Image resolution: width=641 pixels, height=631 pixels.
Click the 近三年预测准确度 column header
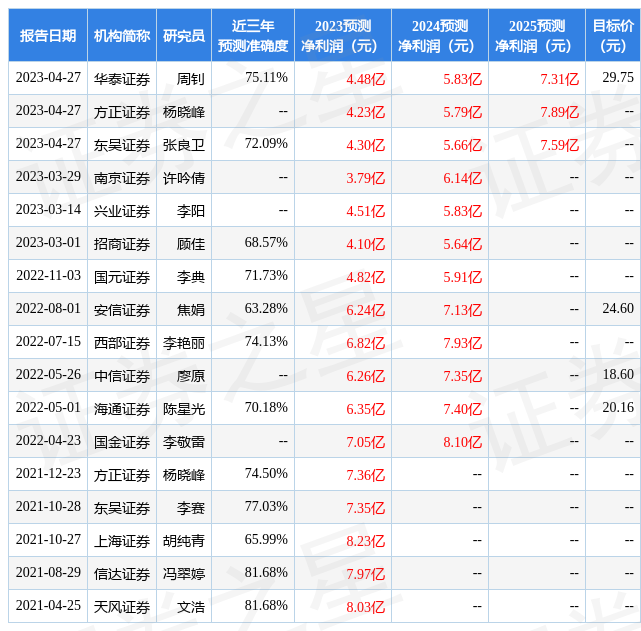click(253, 35)
